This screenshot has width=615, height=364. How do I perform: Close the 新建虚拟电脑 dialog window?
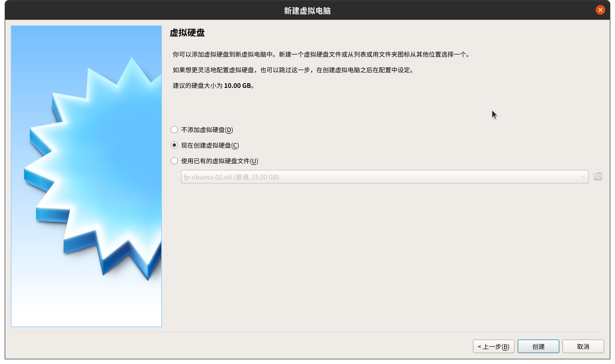click(600, 10)
